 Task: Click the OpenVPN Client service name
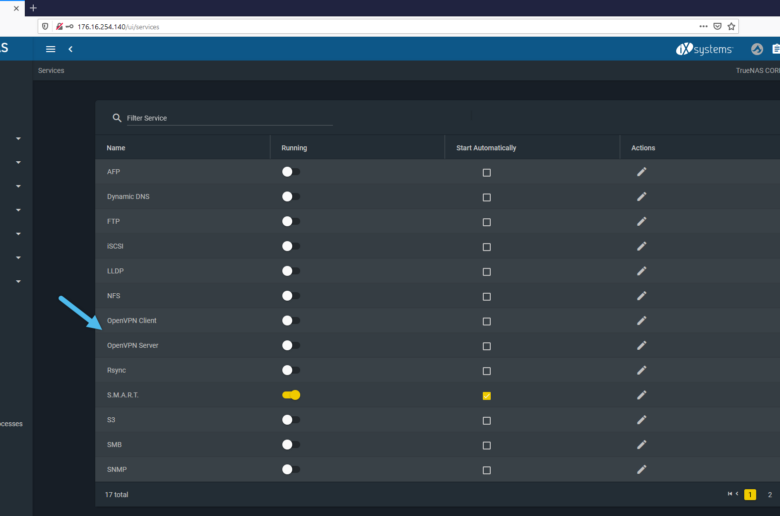point(131,320)
